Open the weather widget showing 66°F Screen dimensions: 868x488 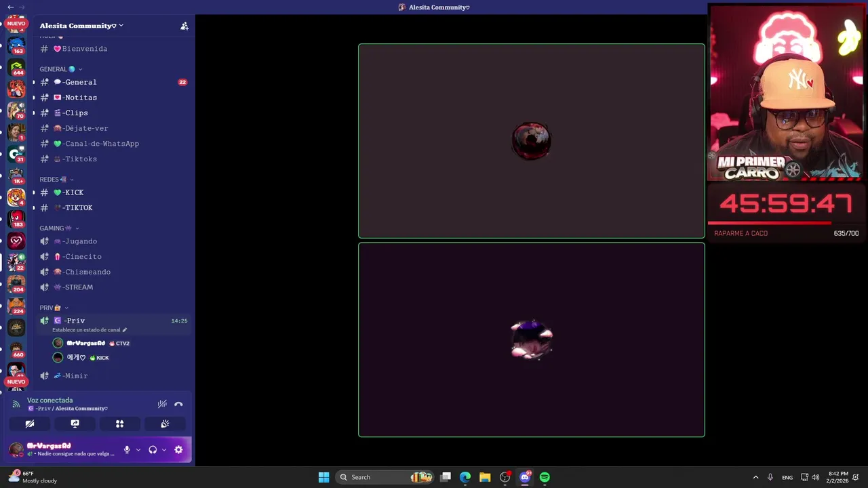[33, 477]
